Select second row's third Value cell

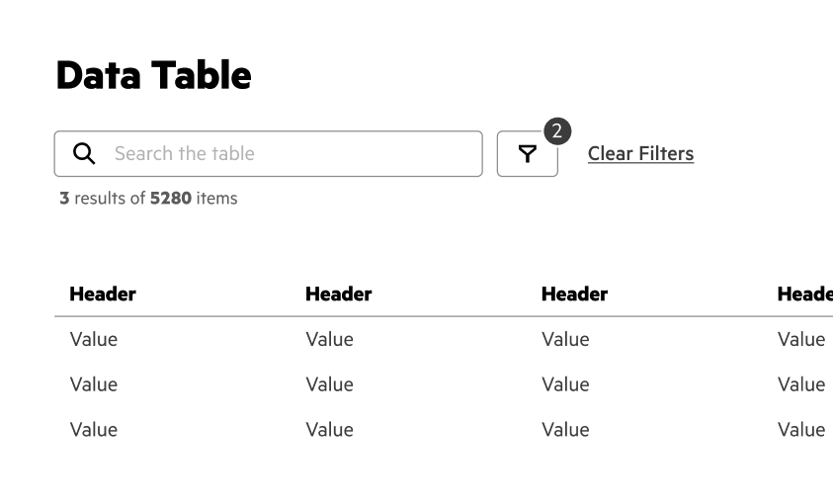tap(565, 384)
